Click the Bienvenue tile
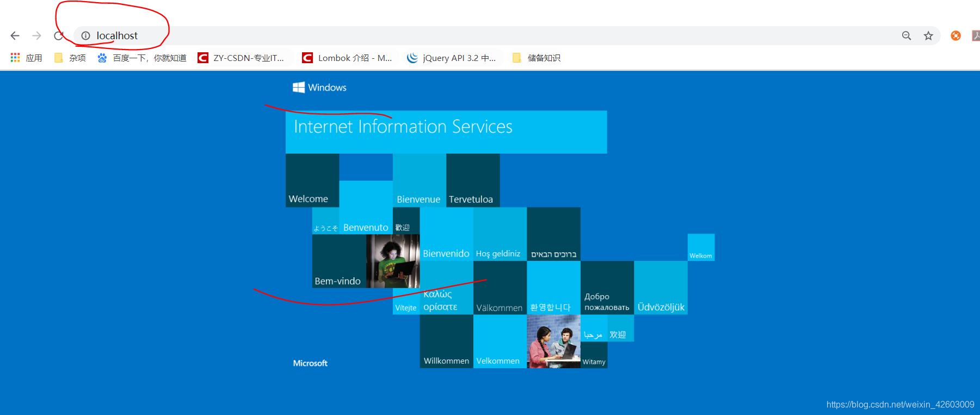Viewport: 980px width, 415px height. click(x=420, y=180)
